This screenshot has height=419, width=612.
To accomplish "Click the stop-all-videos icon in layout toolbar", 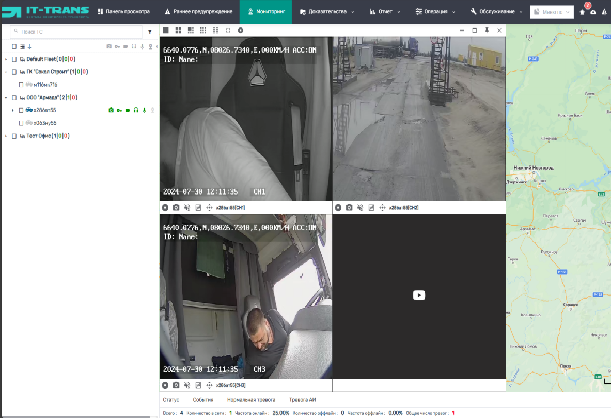I will pyautogui.click(x=240, y=30).
